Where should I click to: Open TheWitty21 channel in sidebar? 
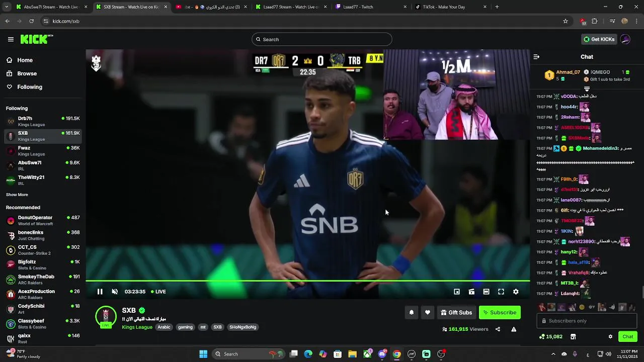(43, 180)
